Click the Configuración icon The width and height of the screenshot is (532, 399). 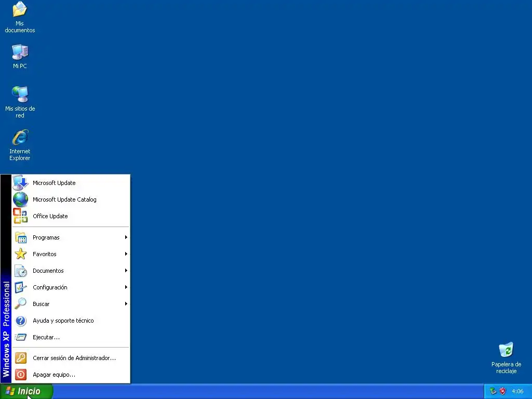tap(21, 287)
